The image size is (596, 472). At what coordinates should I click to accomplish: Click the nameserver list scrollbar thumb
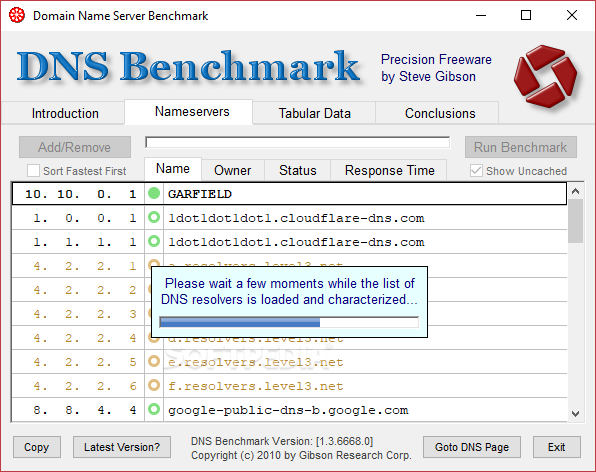[575, 221]
